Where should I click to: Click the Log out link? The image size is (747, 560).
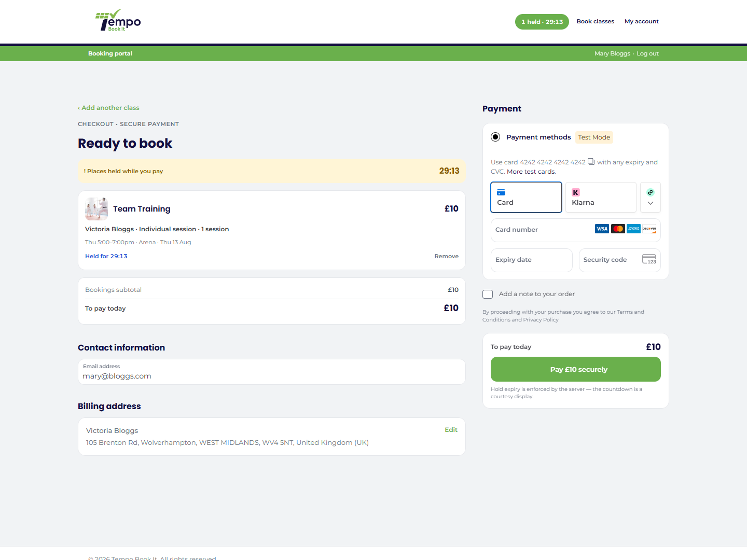[647, 53]
